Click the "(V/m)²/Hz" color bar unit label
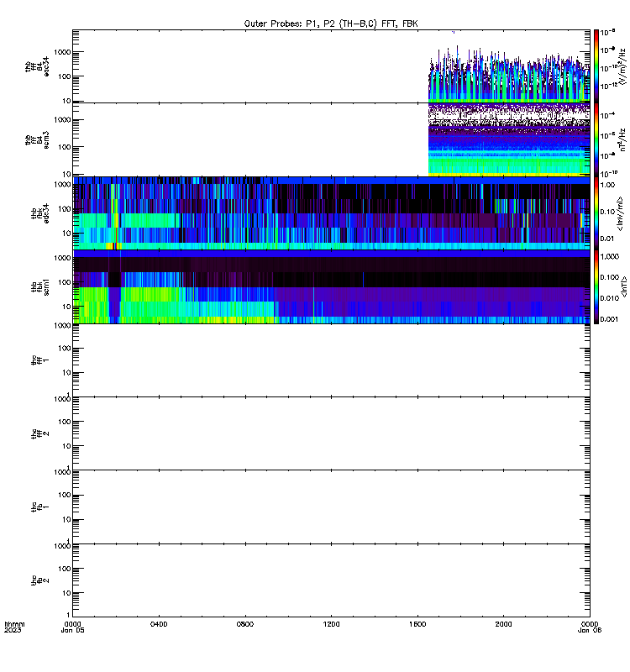This screenshot has width=630, height=672. (x=622, y=66)
